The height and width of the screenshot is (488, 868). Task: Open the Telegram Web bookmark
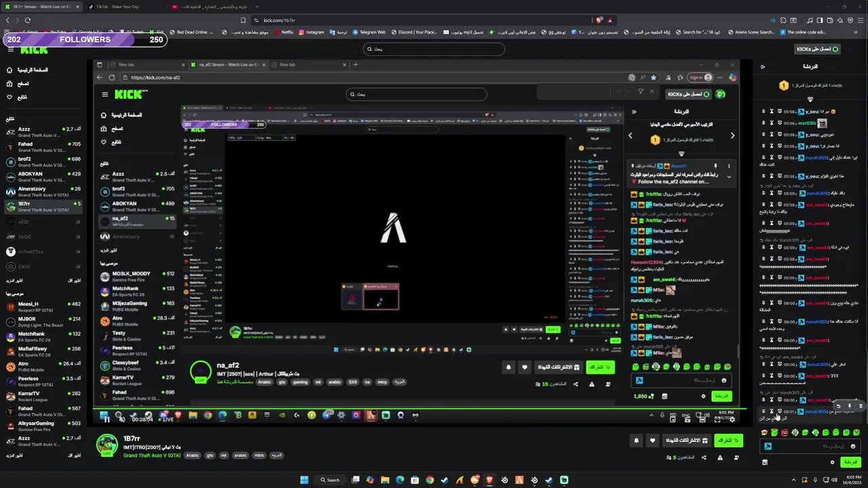point(368,32)
